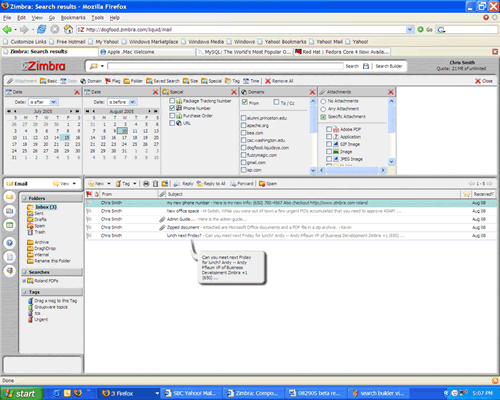Click Firefox Reload button

coord(41,29)
